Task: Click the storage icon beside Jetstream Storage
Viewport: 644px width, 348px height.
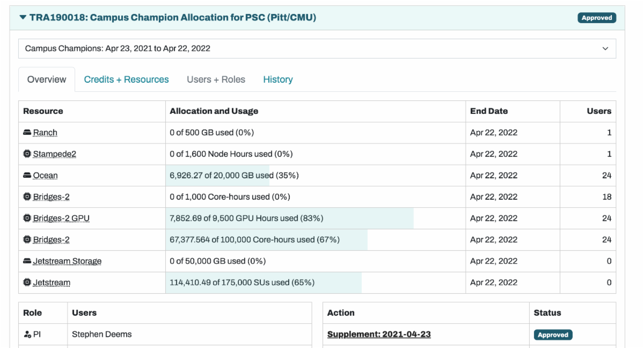Action: pyautogui.click(x=27, y=262)
